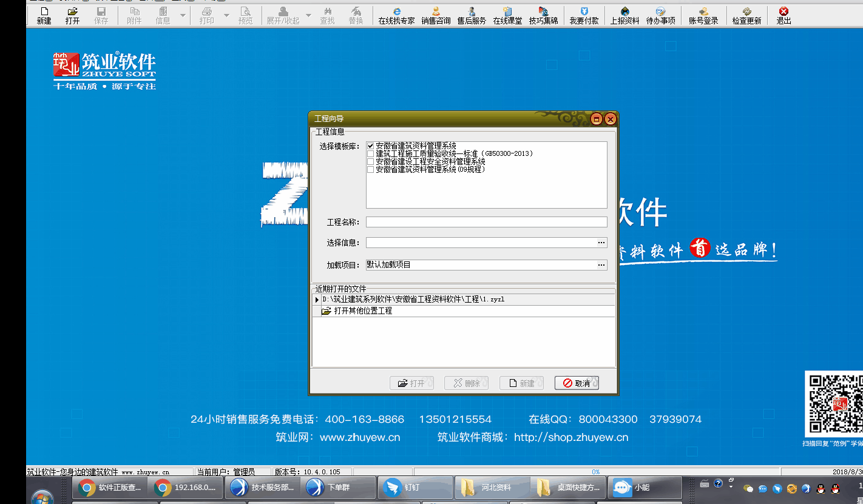Open the 技巧集锦 tips collection icon

543,15
